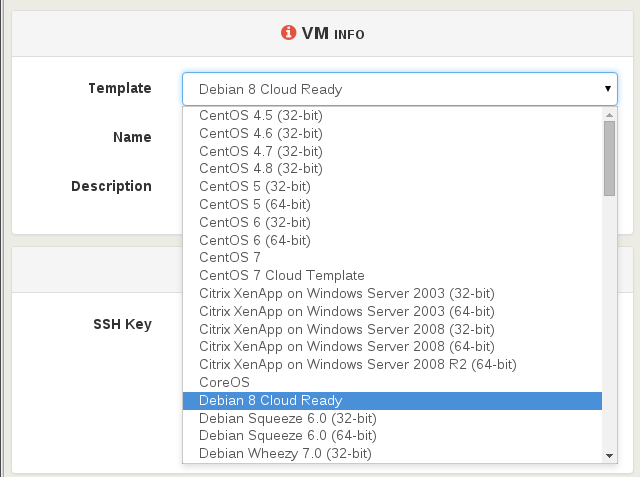Pick Citrix XenApp Windows Server 2008 (64-bit), non-R2
Image resolution: width=640 pixels, height=477 pixels.
pyautogui.click(x=392, y=346)
